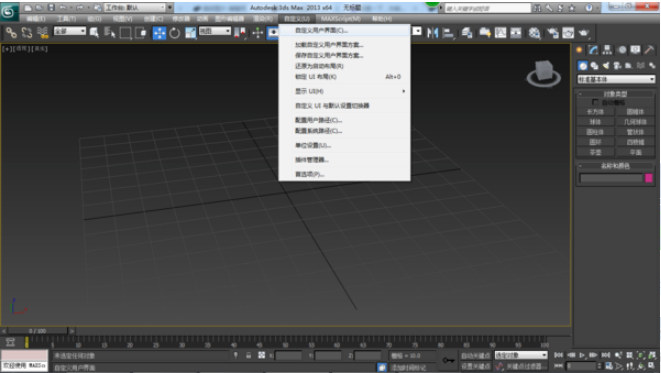Toggle Auto Key (自动关键点) mode
The height and width of the screenshot is (373, 661).
coord(476,355)
